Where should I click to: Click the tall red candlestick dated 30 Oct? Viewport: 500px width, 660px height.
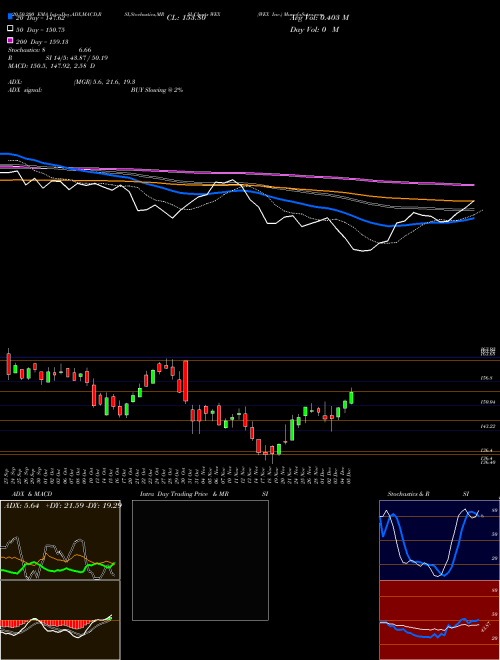point(185,381)
